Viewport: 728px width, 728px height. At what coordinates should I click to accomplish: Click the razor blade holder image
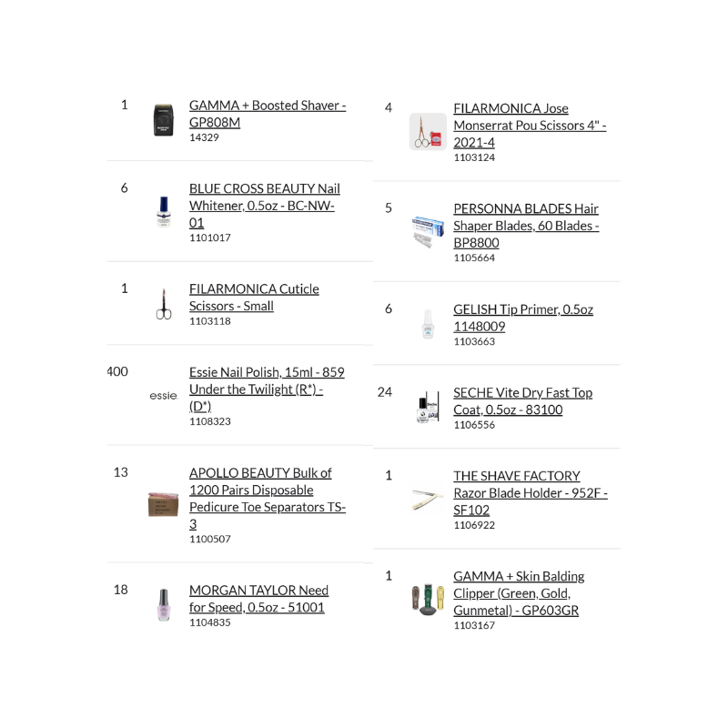point(427,499)
